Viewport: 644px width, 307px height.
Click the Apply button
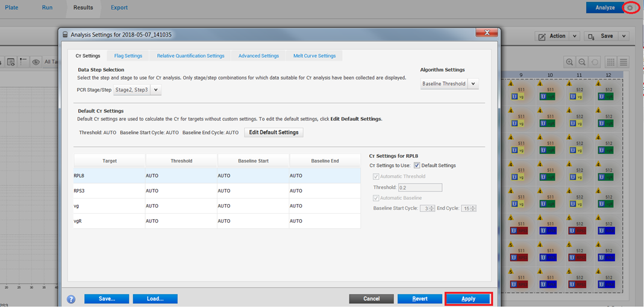coord(468,299)
